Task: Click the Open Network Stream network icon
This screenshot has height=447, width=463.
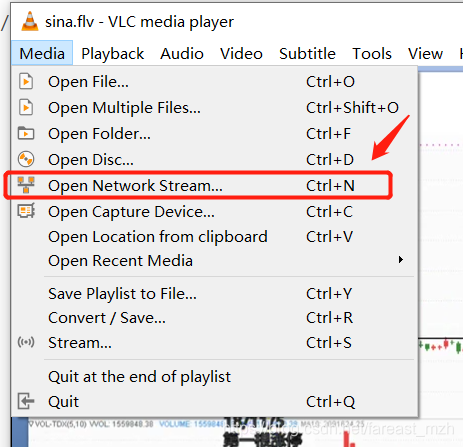Action: 26,185
